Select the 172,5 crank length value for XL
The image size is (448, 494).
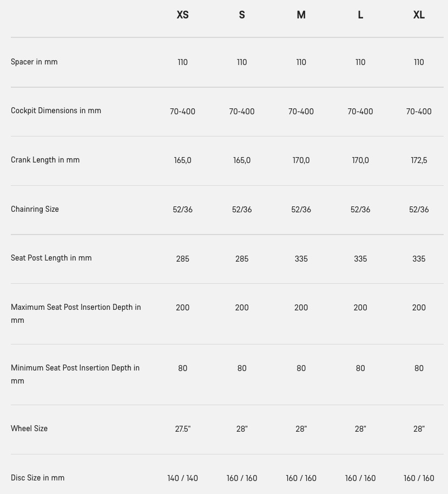click(x=419, y=160)
